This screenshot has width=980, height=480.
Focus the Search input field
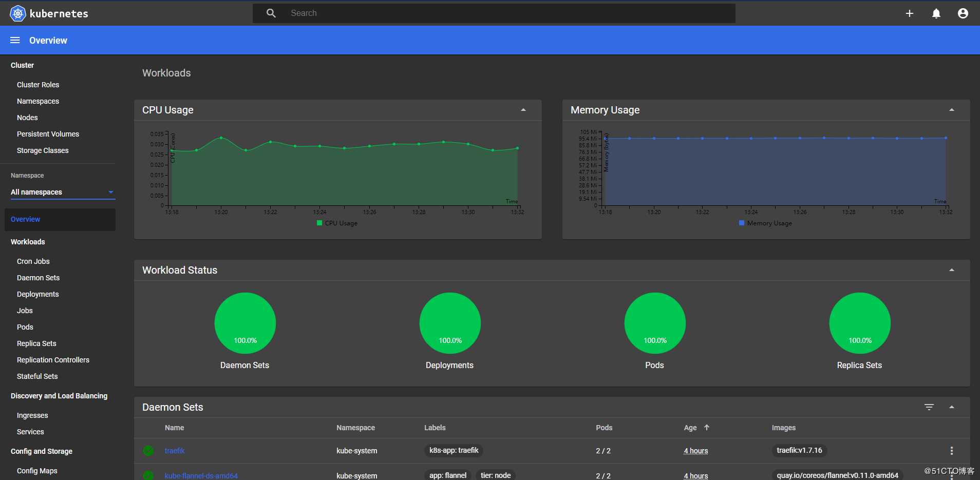494,13
